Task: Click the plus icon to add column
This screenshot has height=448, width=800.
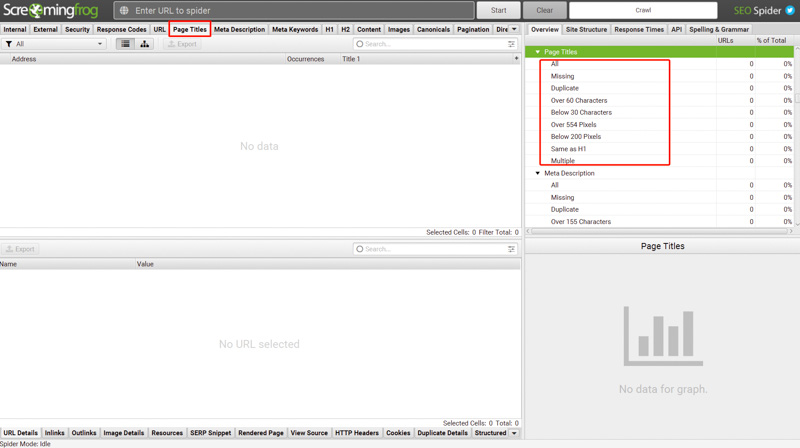Action: point(516,59)
